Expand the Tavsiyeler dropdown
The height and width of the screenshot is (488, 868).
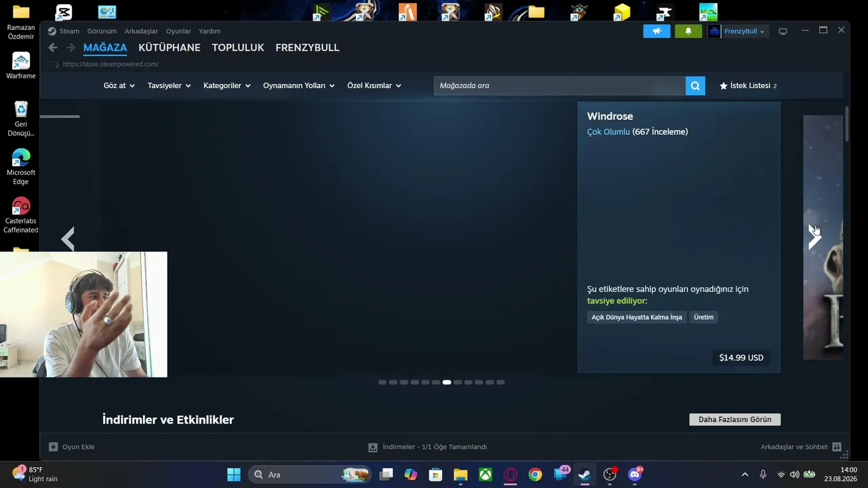click(170, 86)
